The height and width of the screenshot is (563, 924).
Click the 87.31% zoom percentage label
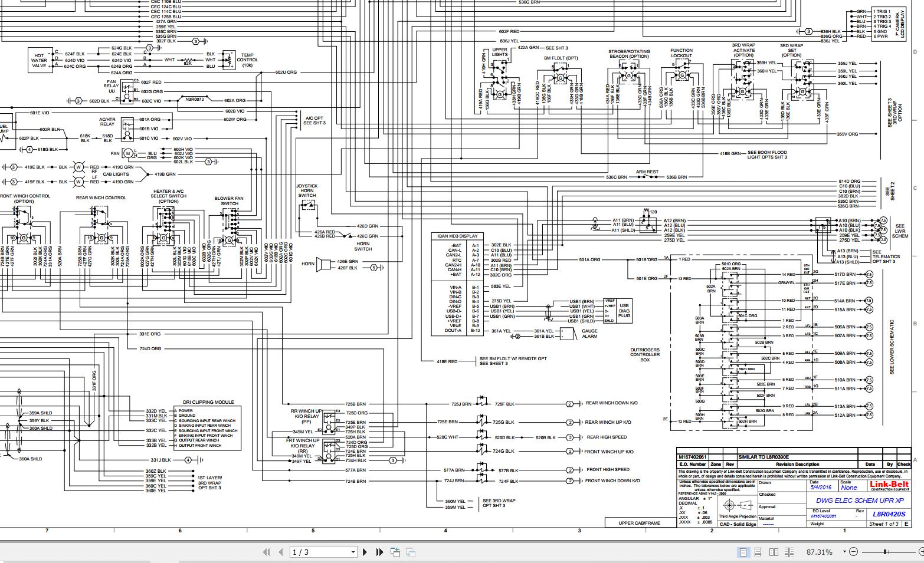819,552
